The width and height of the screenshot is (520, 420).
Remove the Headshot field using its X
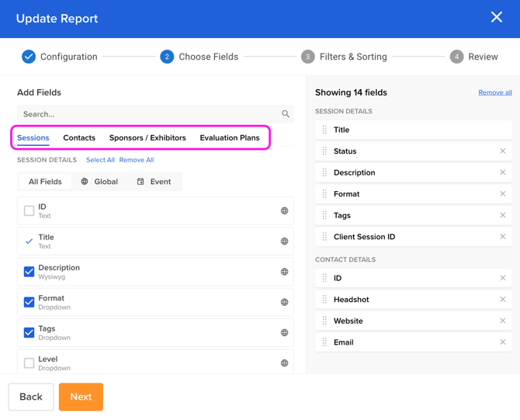502,300
